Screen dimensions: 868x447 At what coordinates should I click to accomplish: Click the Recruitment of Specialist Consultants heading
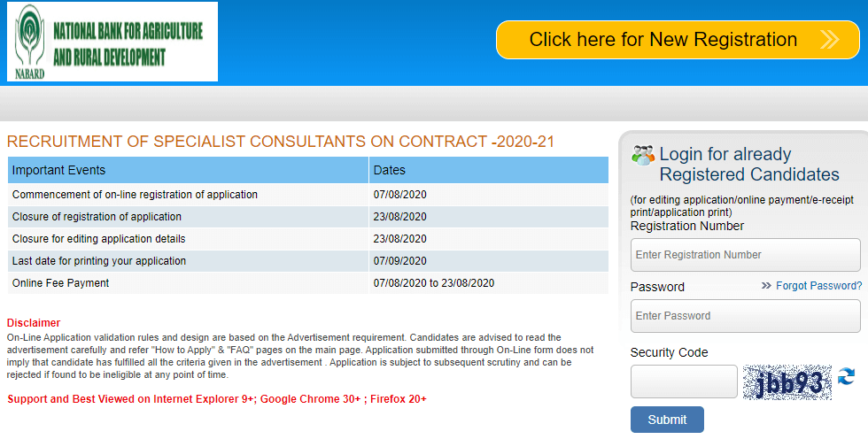[281, 142]
